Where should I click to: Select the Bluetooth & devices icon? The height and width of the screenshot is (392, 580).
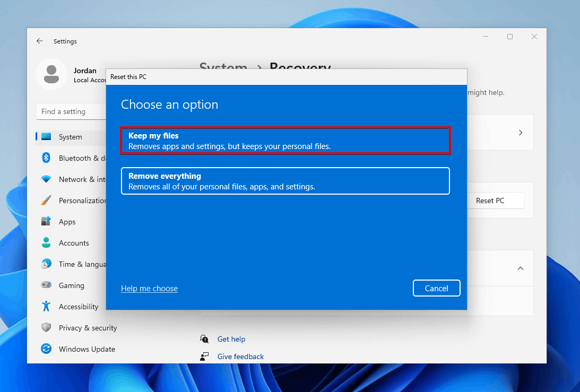pos(46,158)
